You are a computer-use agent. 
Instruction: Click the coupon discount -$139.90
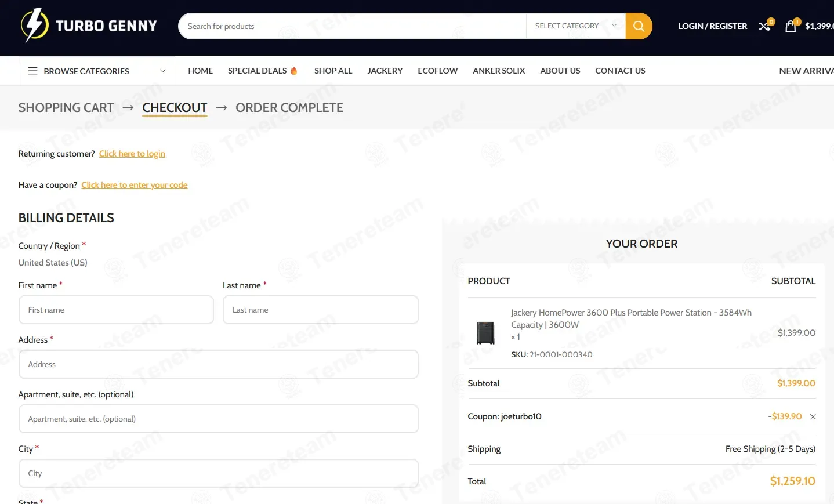pyautogui.click(x=785, y=416)
